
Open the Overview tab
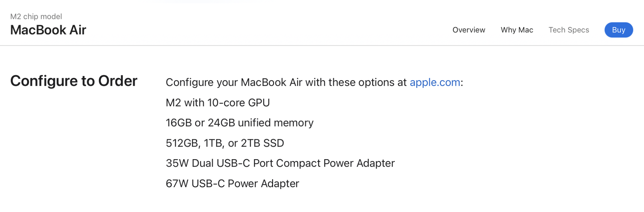(469, 30)
